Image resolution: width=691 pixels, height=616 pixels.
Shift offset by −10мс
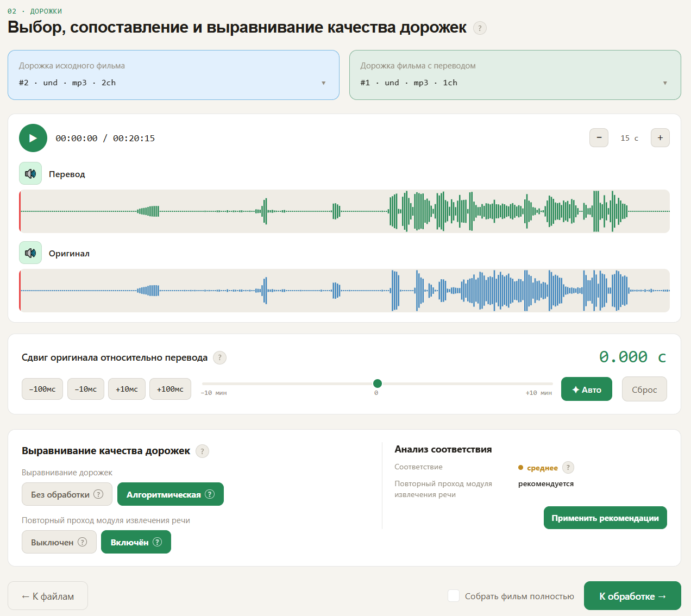(x=86, y=389)
